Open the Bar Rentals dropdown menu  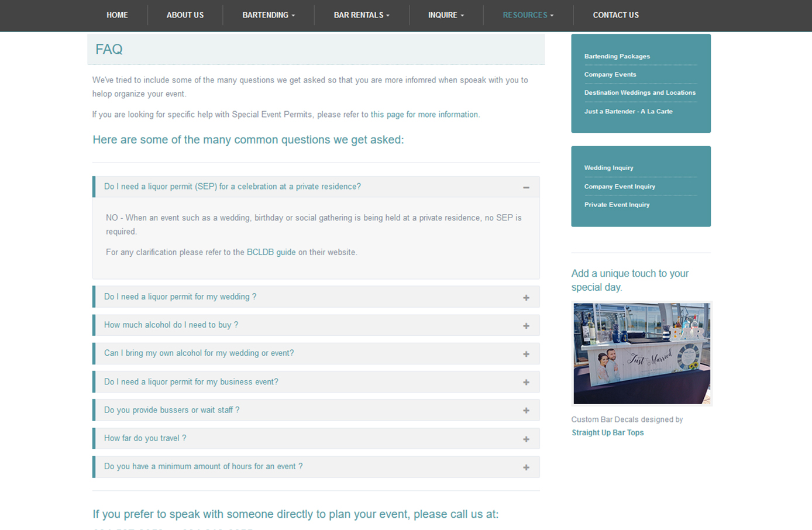click(361, 15)
